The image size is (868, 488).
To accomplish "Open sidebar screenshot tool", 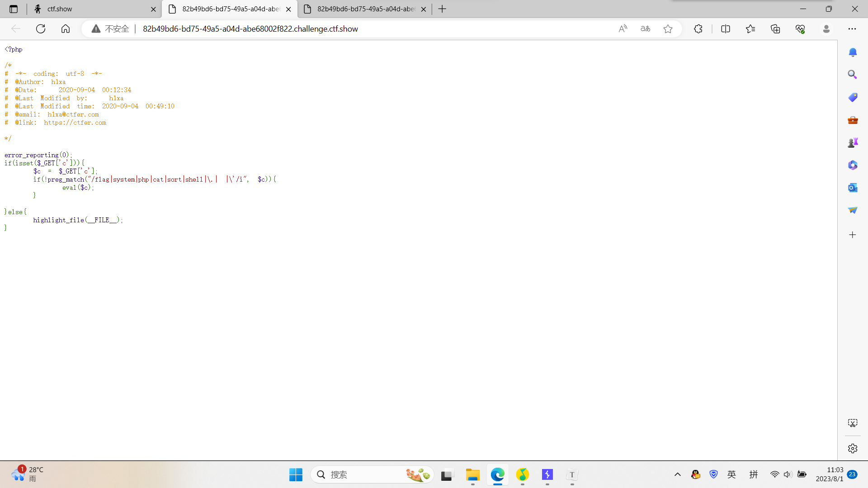I will point(853,423).
